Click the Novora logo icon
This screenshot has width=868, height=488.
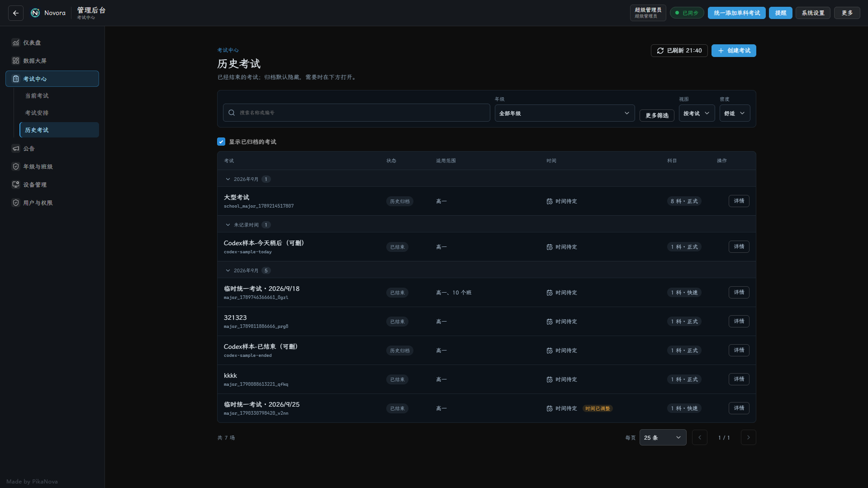[x=35, y=13]
